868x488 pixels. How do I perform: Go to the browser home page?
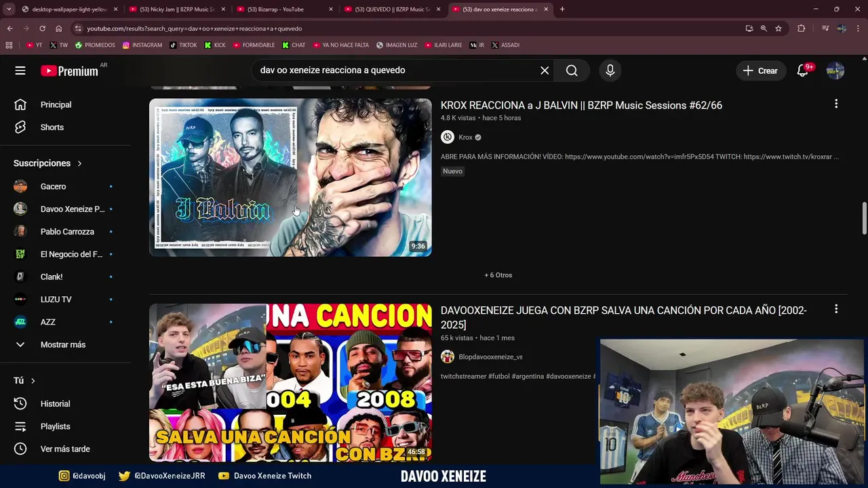58,28
